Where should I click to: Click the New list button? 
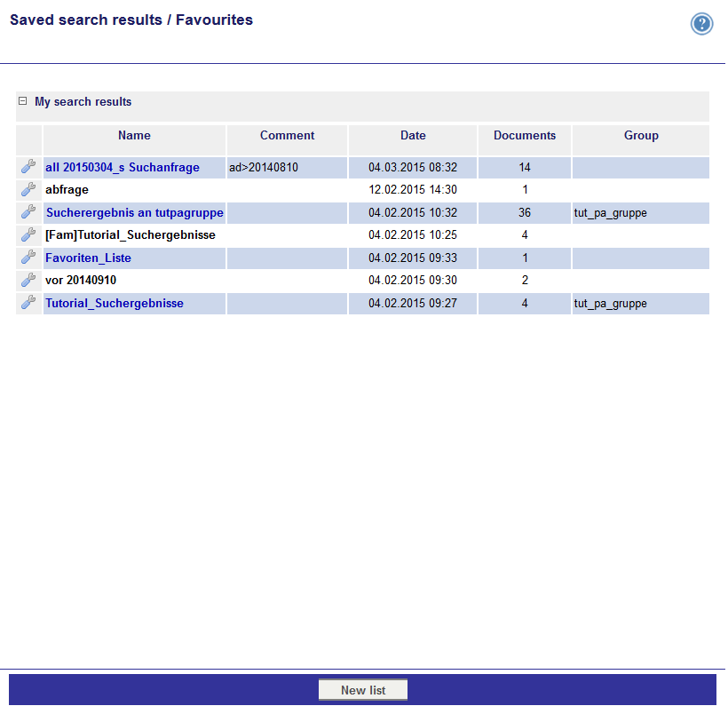tap(363, 690)
